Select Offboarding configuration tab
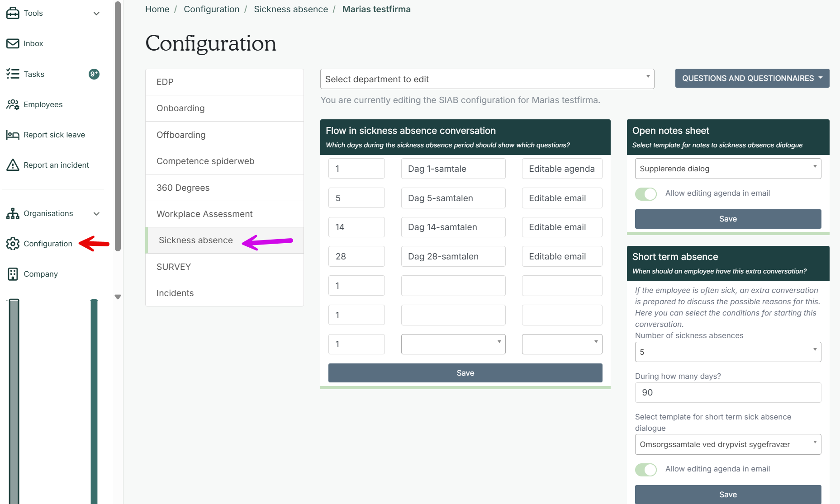 click(x=224, y=135)
